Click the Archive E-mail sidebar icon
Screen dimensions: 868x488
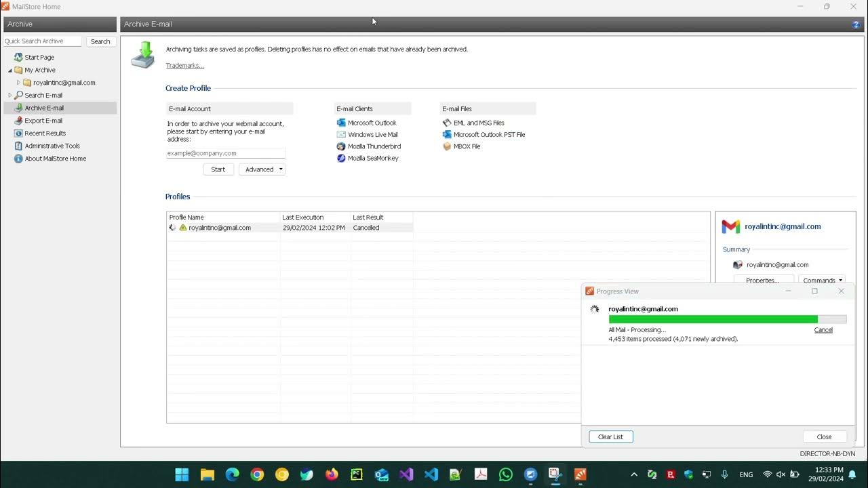18,108
